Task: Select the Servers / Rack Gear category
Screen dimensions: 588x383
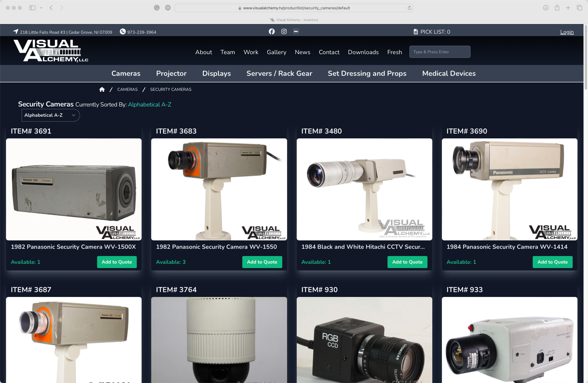Action: coord(279,73)
